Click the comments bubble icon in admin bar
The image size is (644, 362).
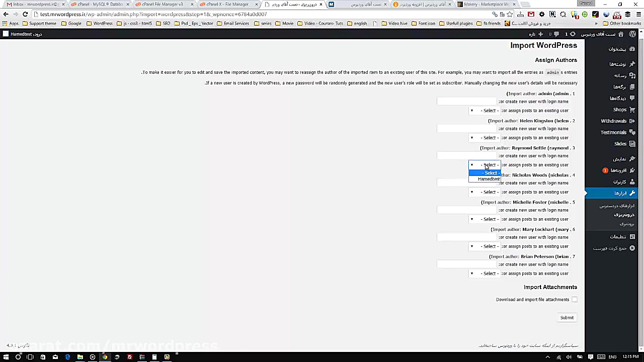point(556,34)
